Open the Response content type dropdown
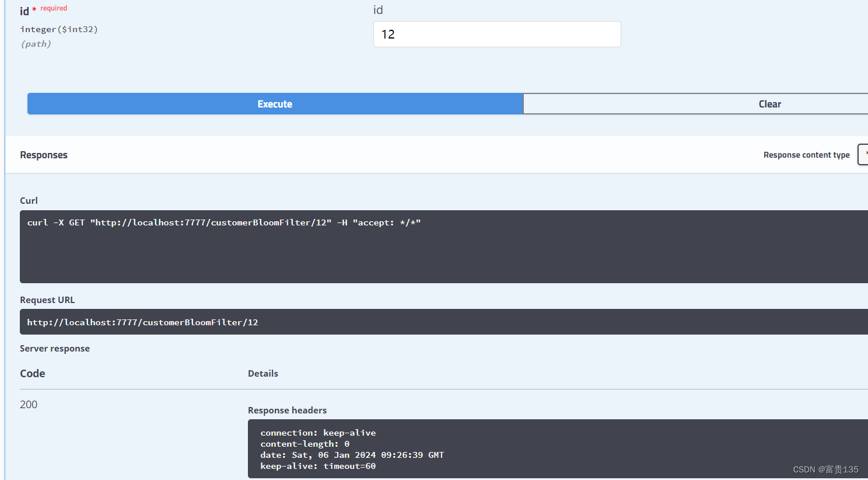 coord(863,155)
